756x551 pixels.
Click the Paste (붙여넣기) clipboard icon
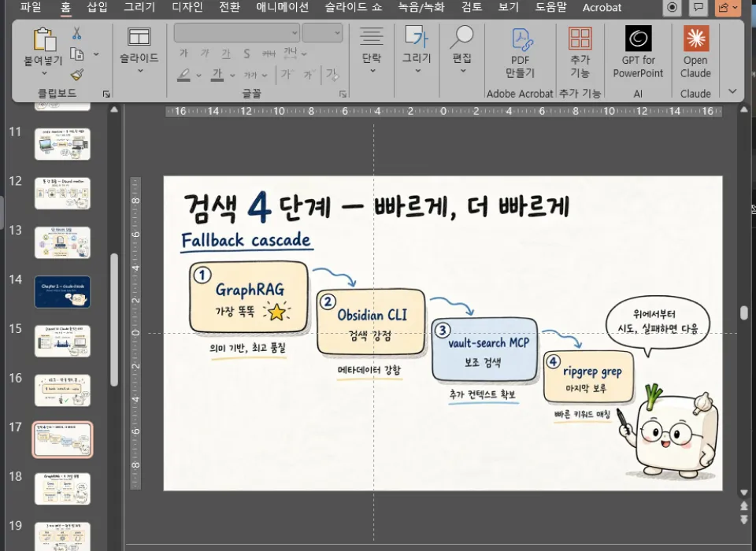(x=45, y=39)
